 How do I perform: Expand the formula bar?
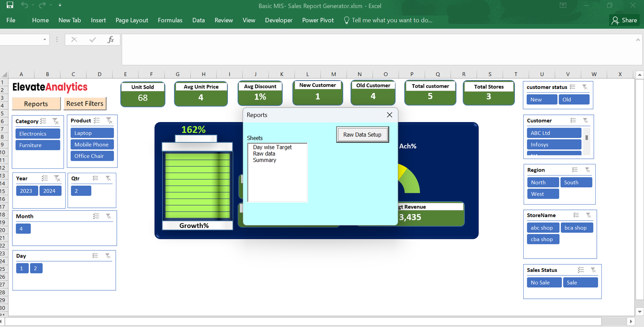[x=638, y=39]
